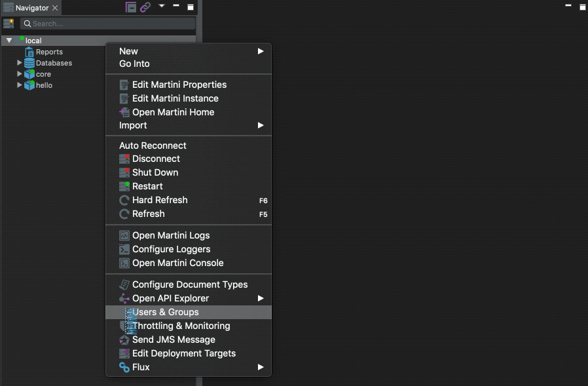Viewport: 588px width, 386px height.
Task: Disconnect the local Martini instance
Action: [156, 159]
